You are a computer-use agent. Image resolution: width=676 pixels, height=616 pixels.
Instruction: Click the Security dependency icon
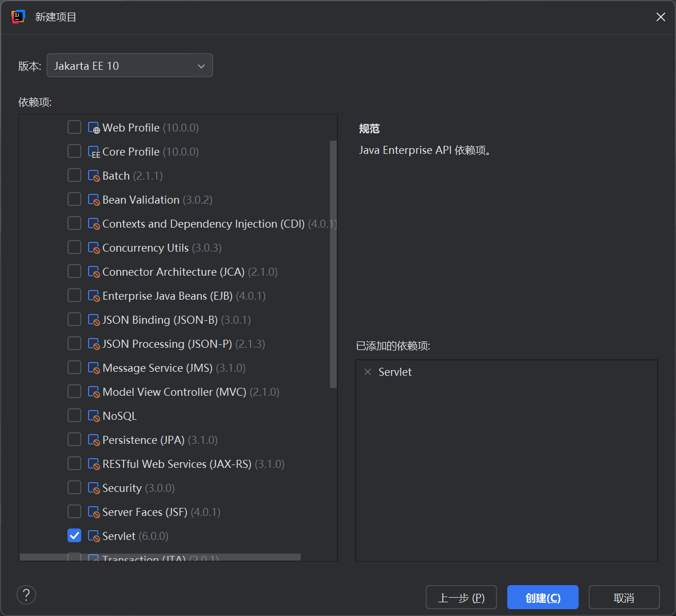(x=94, y=488)
